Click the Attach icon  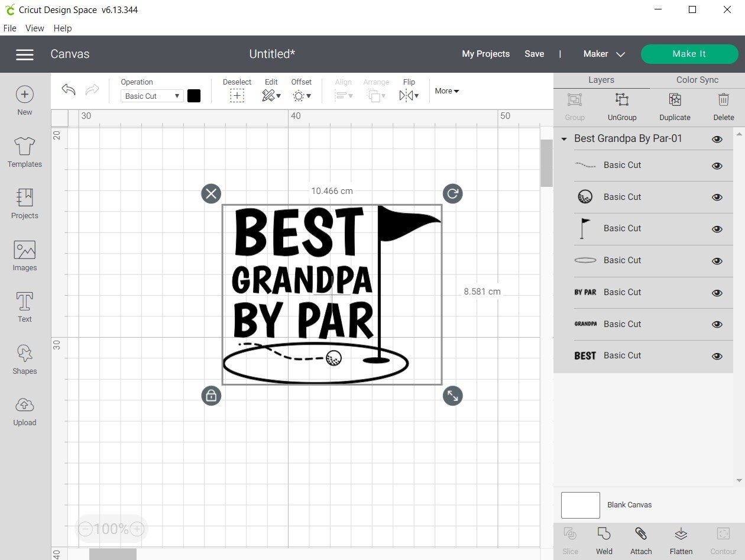[641, 538]
